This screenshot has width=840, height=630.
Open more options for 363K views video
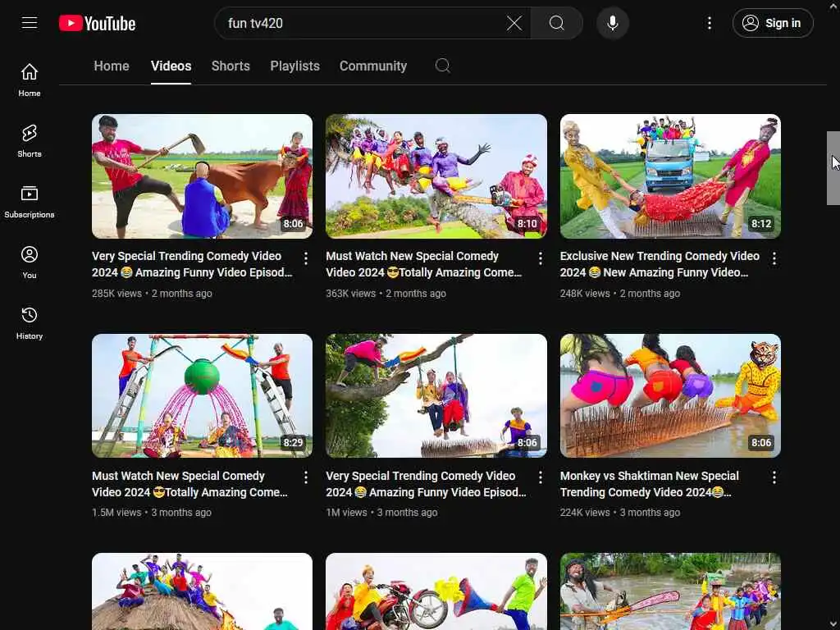pos(540,258)
